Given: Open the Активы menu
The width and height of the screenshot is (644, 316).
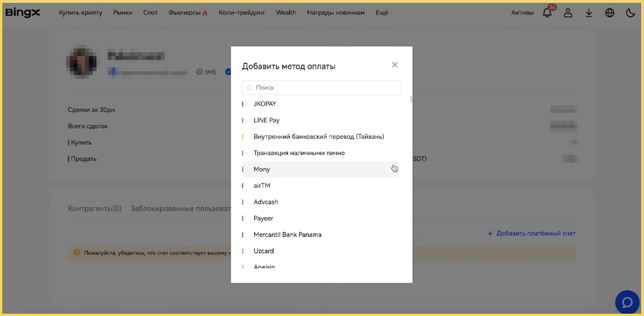Looking at the screenshot, I should tap(522, 13).
